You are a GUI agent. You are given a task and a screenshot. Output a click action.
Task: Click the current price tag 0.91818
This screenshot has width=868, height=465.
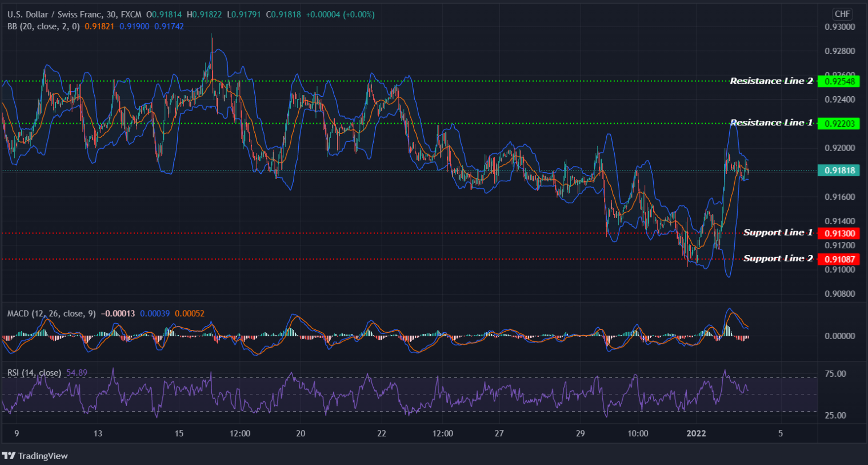pos(839,170)
